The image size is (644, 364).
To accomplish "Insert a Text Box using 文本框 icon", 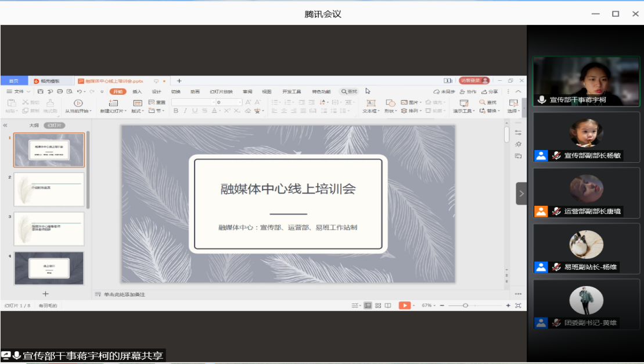I will [371, 103].
